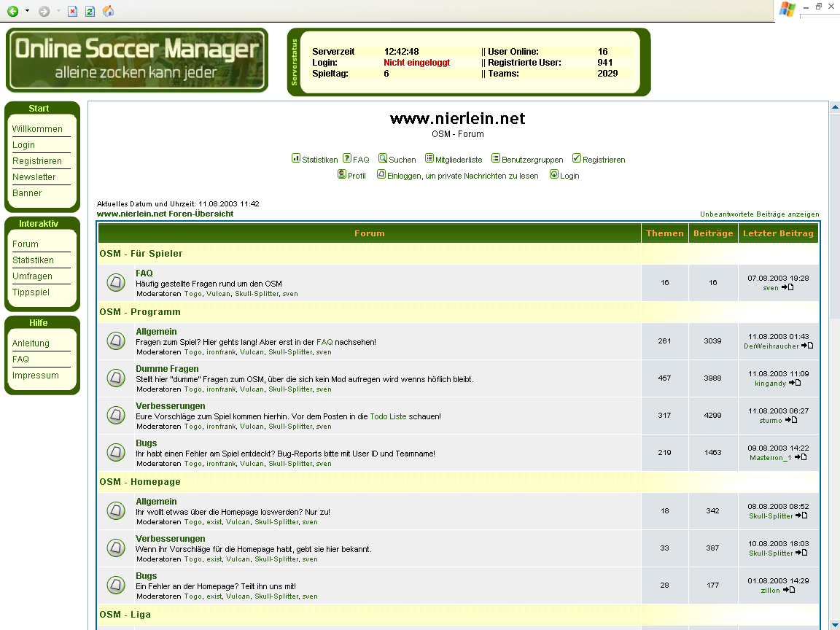Viewport: 840px width, 630px height.
Task: Open the Todo Liste link
Action: tap(388, 416)
